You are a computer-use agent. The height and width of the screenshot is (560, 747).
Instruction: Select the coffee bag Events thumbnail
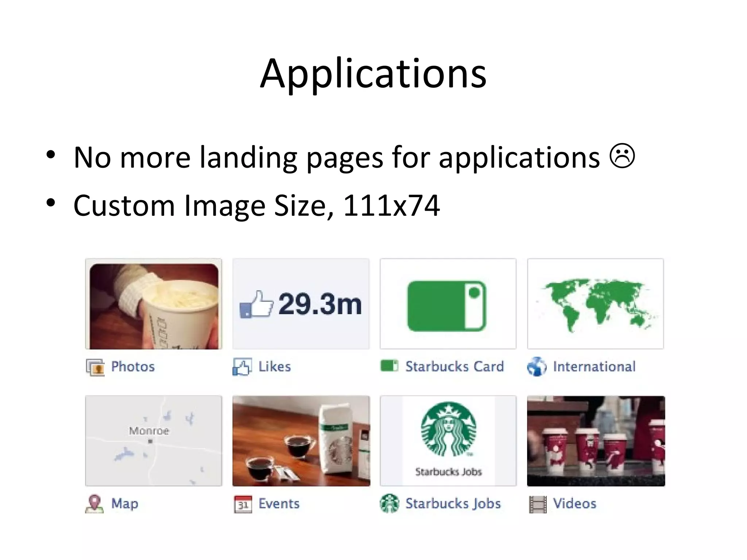pyautogui.click(x=301, y=441)
